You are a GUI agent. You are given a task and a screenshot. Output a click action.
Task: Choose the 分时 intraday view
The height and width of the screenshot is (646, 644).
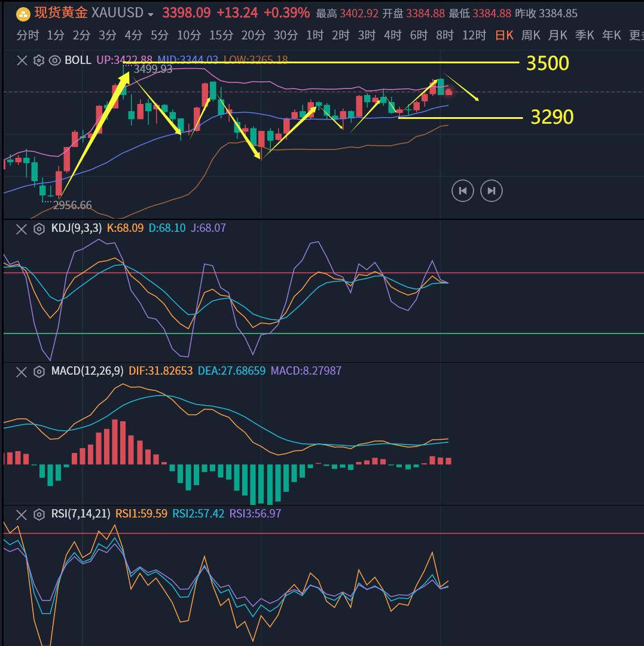(28, 36)
